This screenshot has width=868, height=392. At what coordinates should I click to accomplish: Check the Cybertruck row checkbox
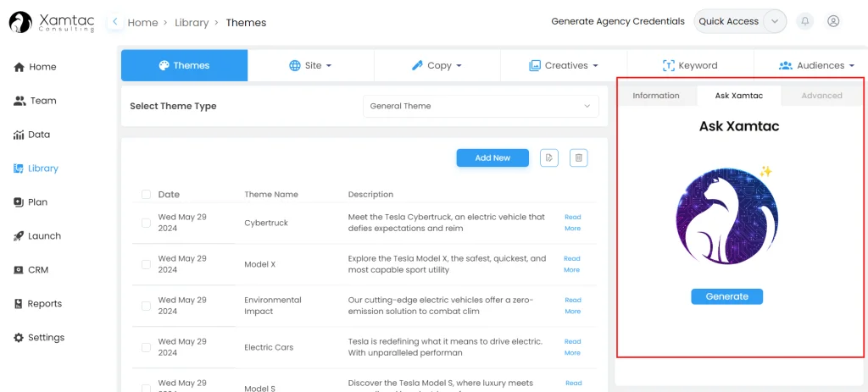point(147,223)
